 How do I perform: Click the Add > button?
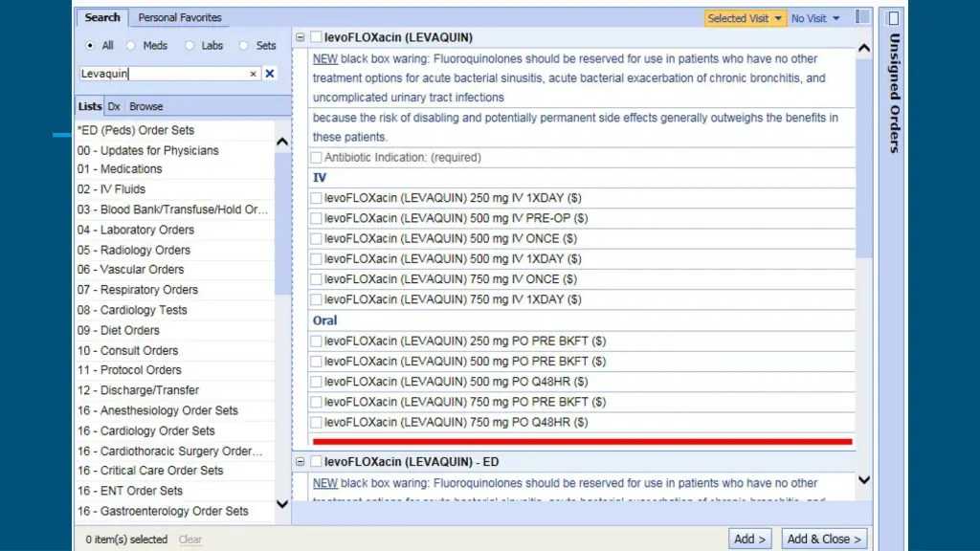[x=750, y=539]
